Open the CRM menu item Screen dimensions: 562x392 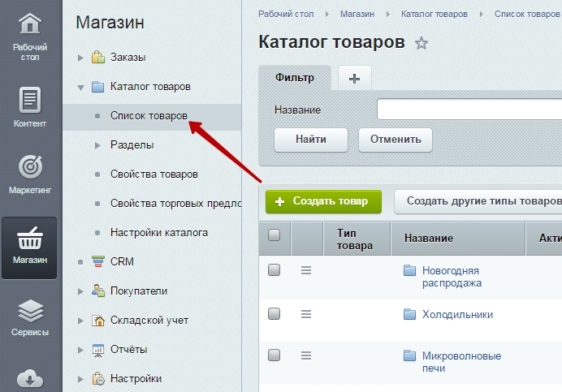(122, 261)
